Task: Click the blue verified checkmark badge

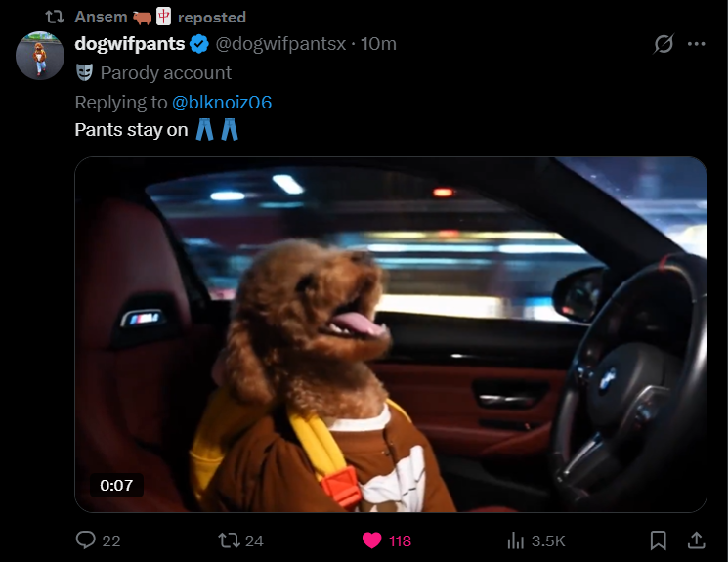Action: (199, 44)
